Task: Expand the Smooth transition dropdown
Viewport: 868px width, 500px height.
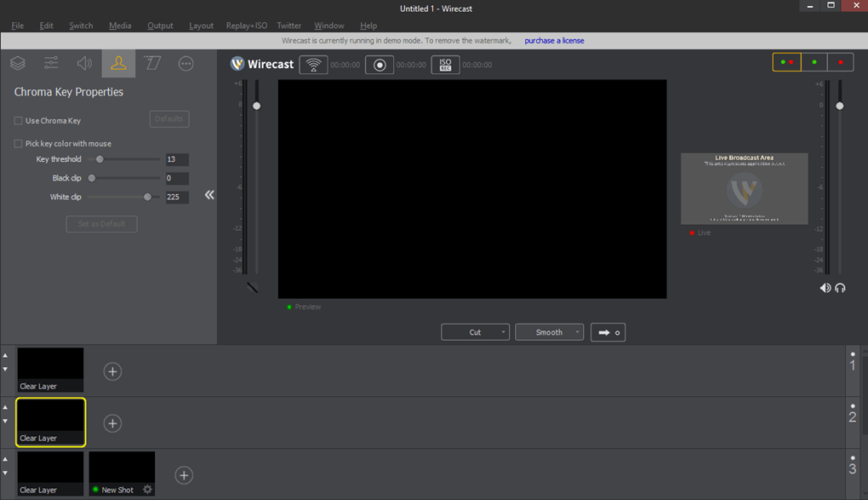Action: click(x=577, y=332)
